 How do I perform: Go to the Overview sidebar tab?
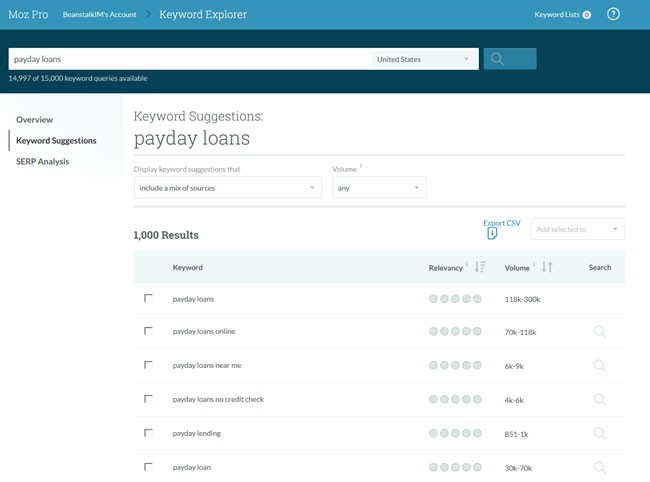pos(35,120)
